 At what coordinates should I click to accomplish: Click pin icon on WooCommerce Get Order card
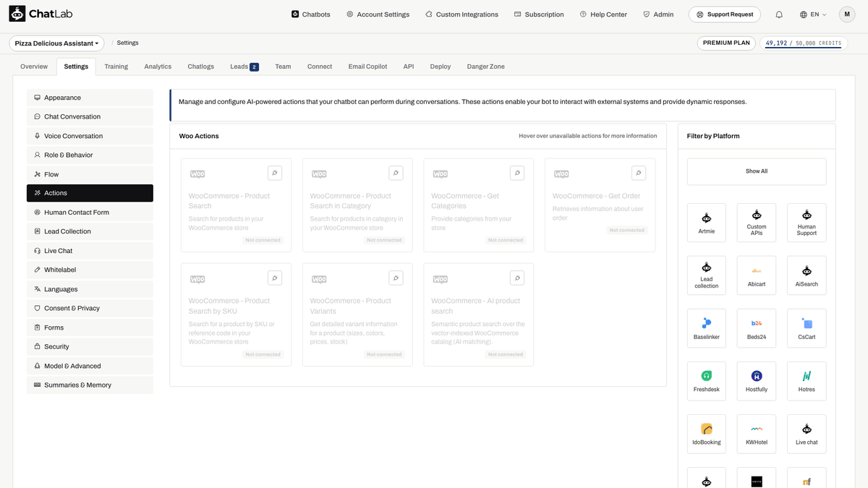638,173
